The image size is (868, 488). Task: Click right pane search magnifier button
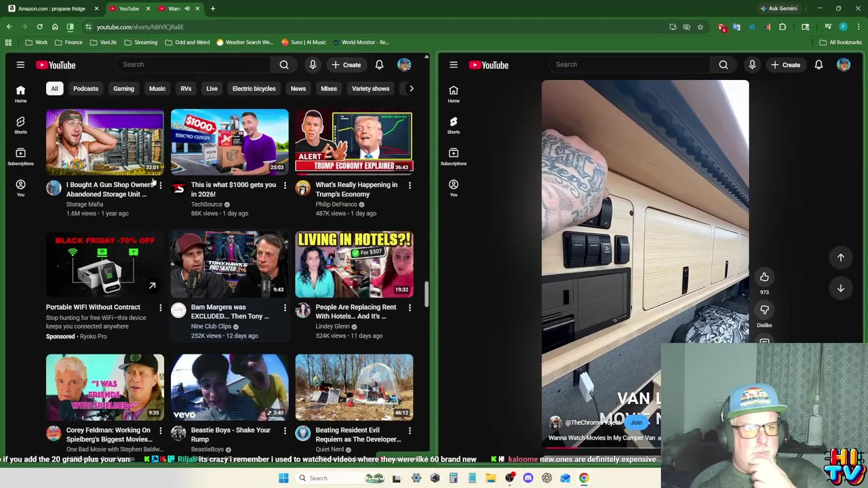[724, 65]
